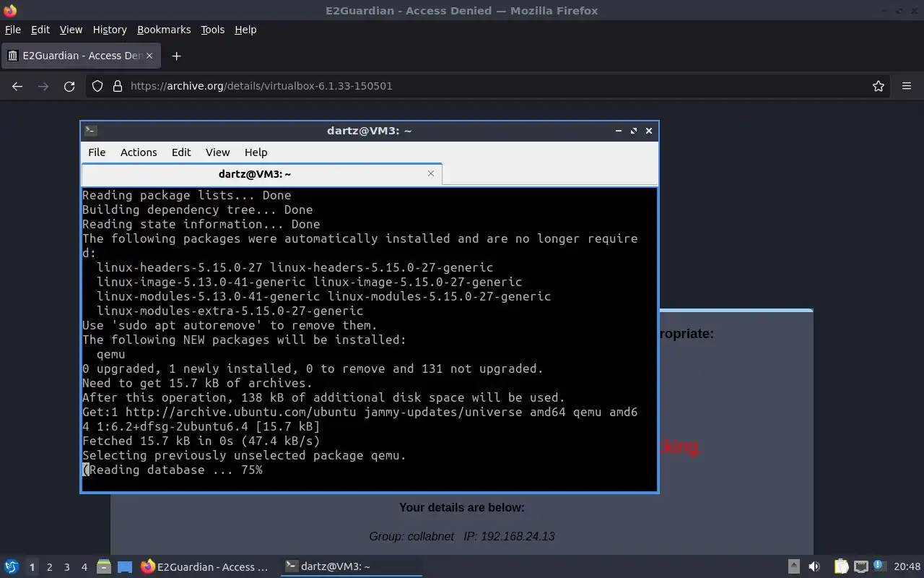Click the 'Reading package lists... Done' line
924x578 pixels.
click(186, 195)
